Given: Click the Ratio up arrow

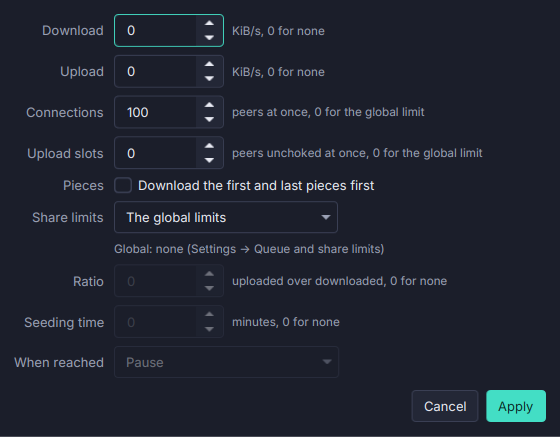Looking at the screenshot, I should [209, 274].
